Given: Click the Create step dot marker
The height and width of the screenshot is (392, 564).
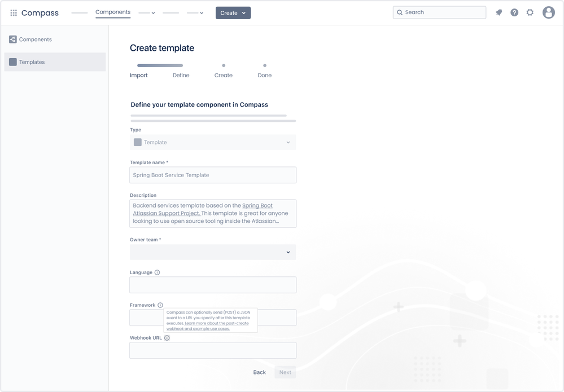Looking at the screenshot, I should coord(224,65).
